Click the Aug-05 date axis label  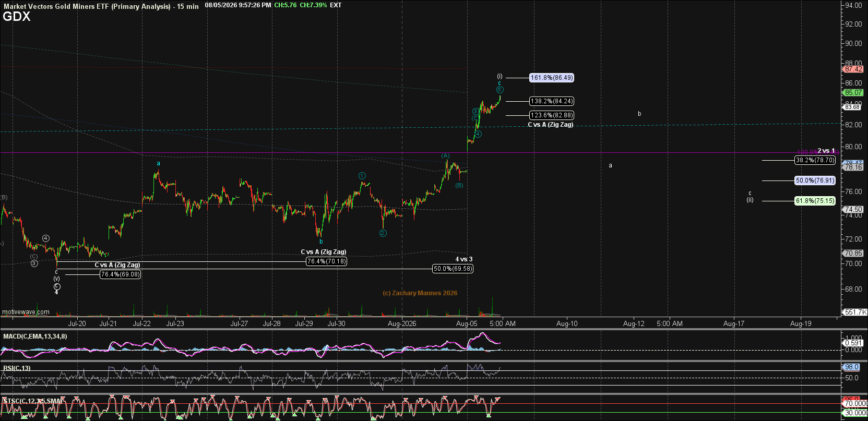[466, 323]
